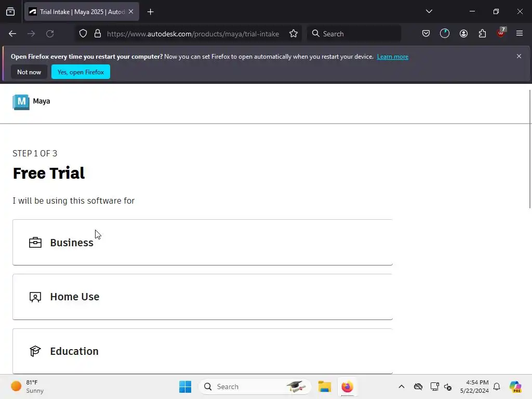Viewport: 532px width, 399px height.
Task: Open the Pocket save icon
Action: (426, 34)
